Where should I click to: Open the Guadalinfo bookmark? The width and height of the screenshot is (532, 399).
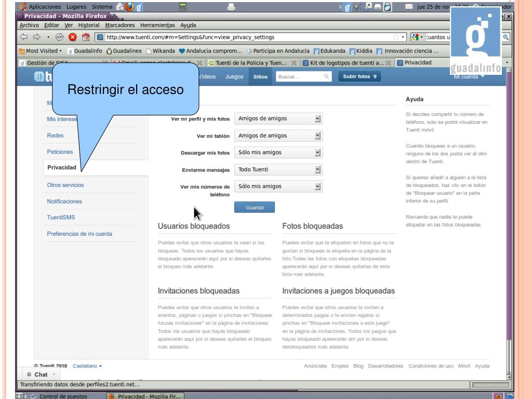(x=85, y=51)
